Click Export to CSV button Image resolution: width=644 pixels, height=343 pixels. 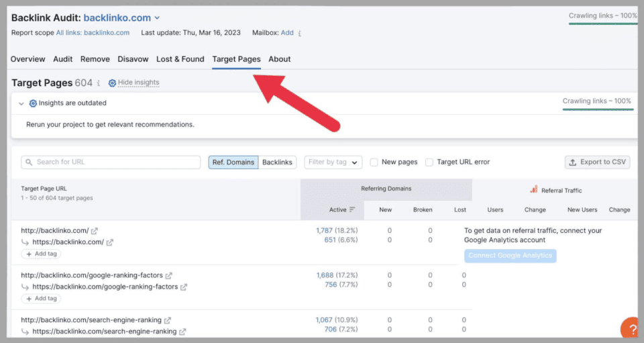pos(597,162)
